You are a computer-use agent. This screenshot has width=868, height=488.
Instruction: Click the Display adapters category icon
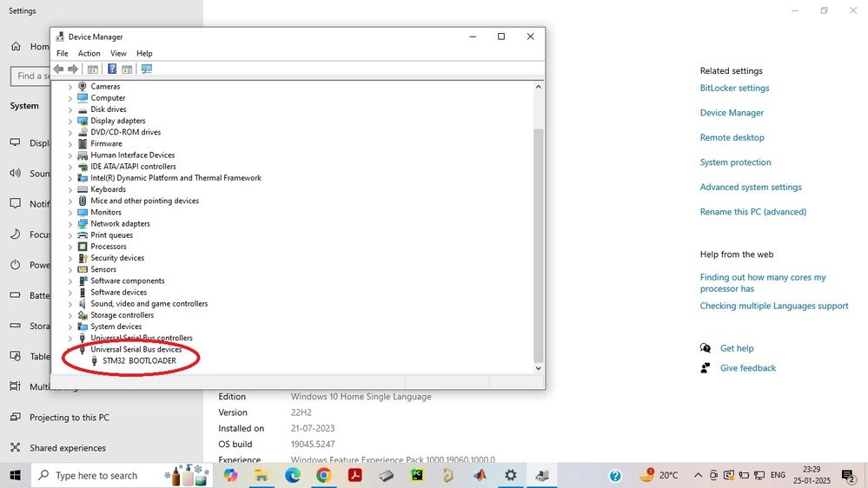(x=83, y=121)
